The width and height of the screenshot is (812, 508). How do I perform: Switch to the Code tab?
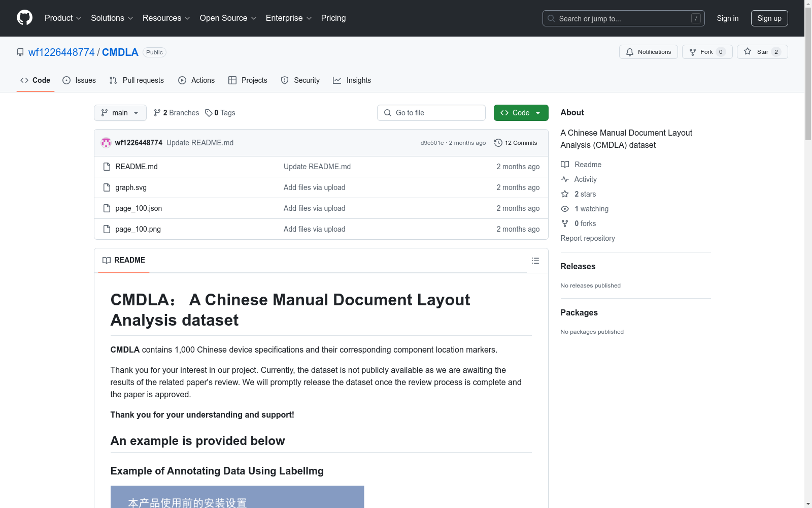tap(36, 80)
